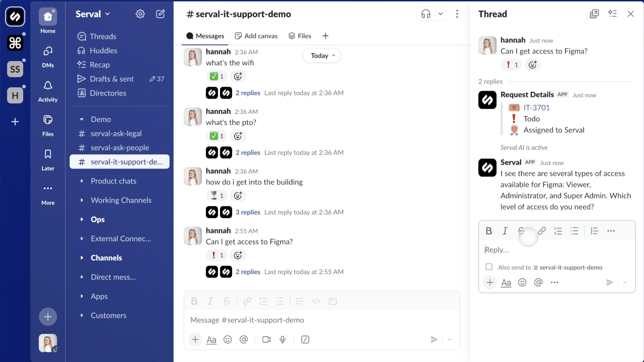Open thread in new window icon
This screenshot has width=644, height=362.
click(x=594, y=14)
